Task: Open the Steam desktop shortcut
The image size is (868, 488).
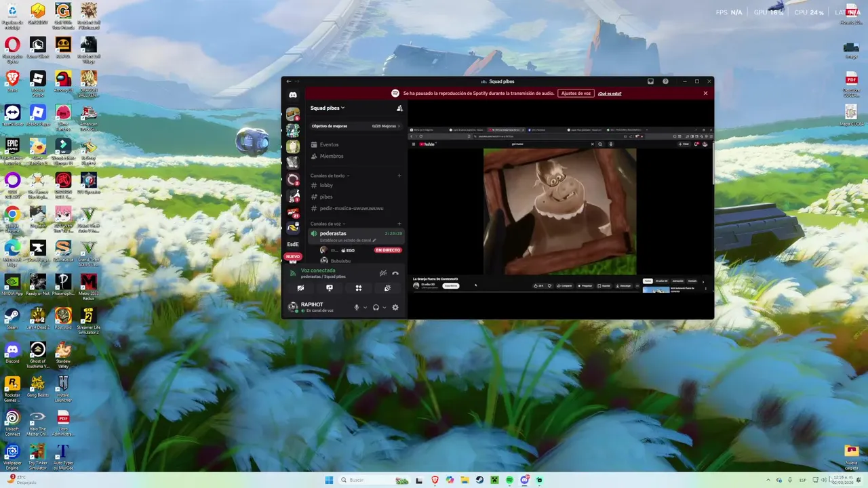Action: coord(12,319)
